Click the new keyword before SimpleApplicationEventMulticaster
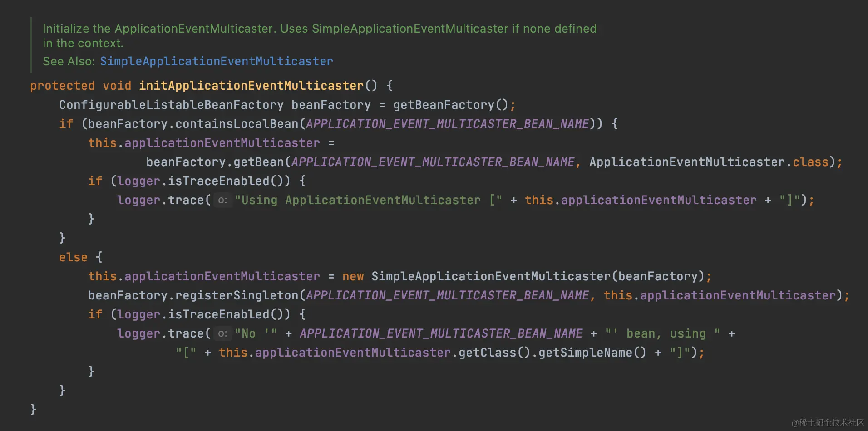Screen dimensions: 868x431 pos(353,276)
